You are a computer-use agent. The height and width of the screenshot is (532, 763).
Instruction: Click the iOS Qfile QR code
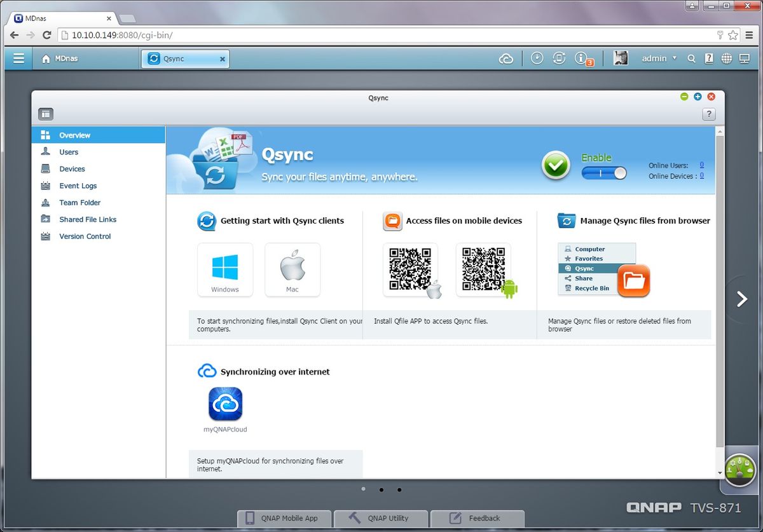point(411,270)
